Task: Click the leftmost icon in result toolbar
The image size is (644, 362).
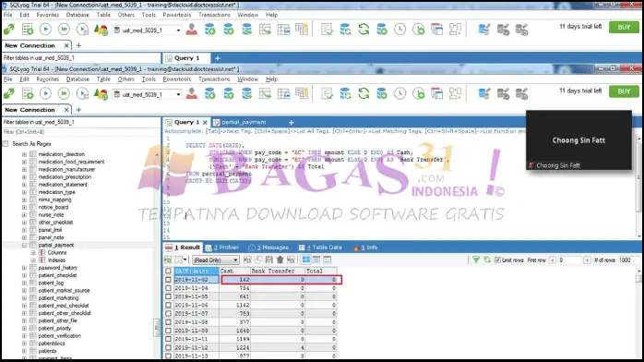Action: [x=168, y=259]
